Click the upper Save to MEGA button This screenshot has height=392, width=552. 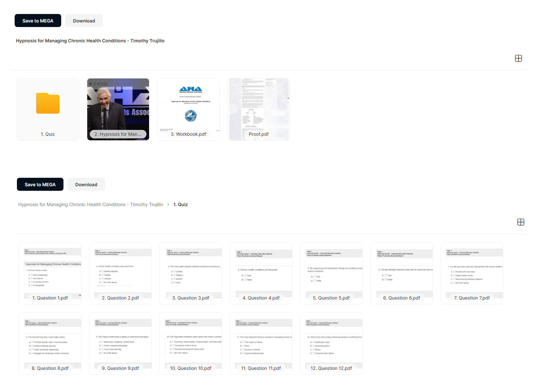[x=38, y=21]
